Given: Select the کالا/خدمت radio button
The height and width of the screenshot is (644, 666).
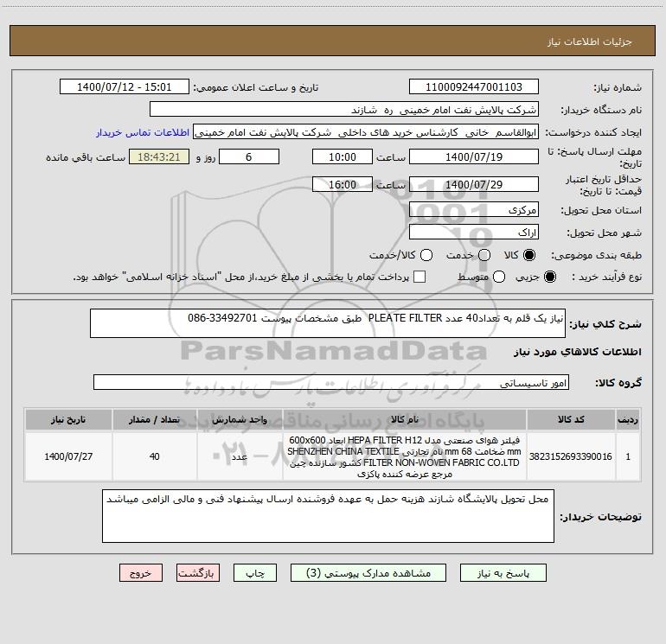Looking at the screenshot, I should coord(426,255).
